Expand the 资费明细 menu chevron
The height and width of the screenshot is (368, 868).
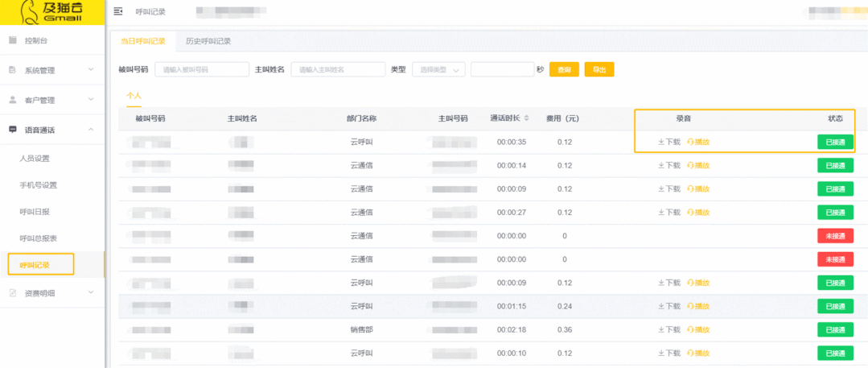pos(92,292)
